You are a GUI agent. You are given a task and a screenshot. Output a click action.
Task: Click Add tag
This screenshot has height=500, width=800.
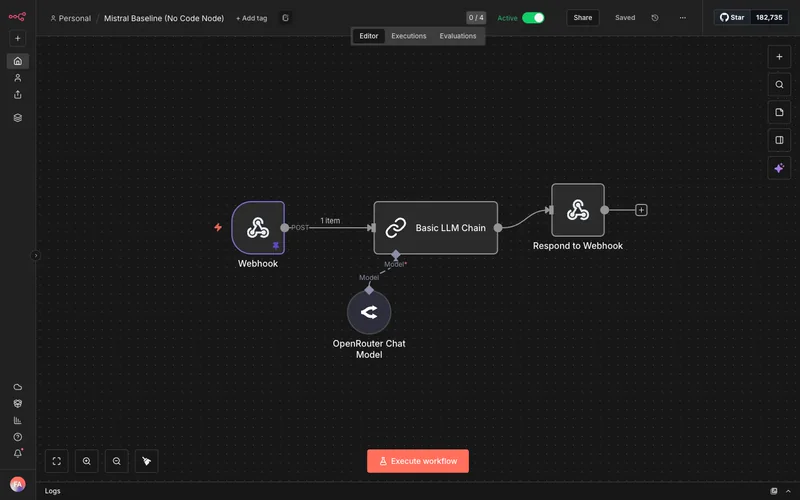point(252,18)
